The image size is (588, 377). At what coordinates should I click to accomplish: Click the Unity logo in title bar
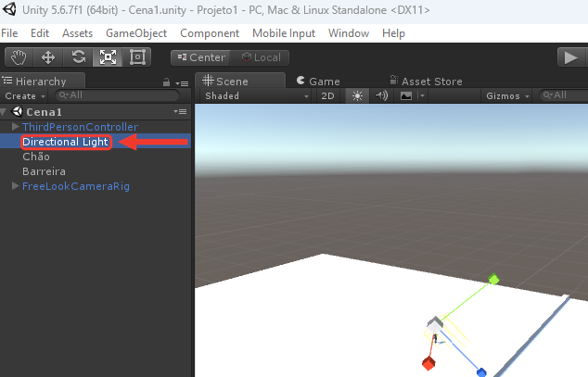(9, 9)
